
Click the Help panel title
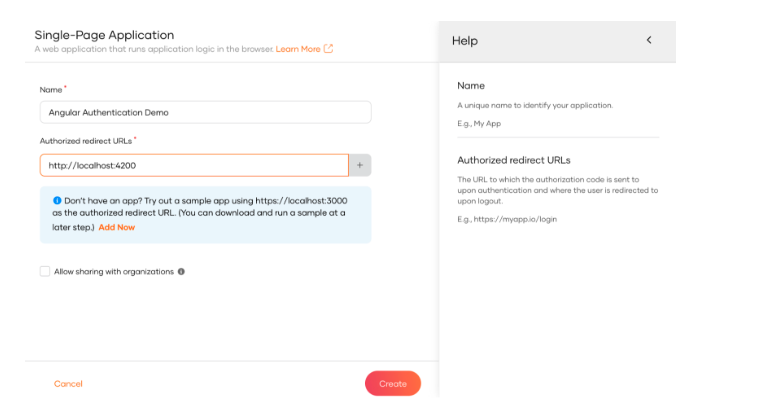465,41
